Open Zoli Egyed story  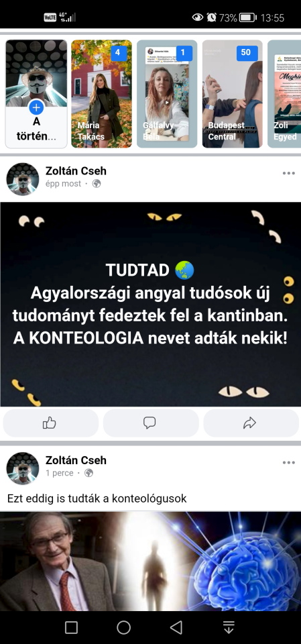pyautogui.click(x=284, y=94)
